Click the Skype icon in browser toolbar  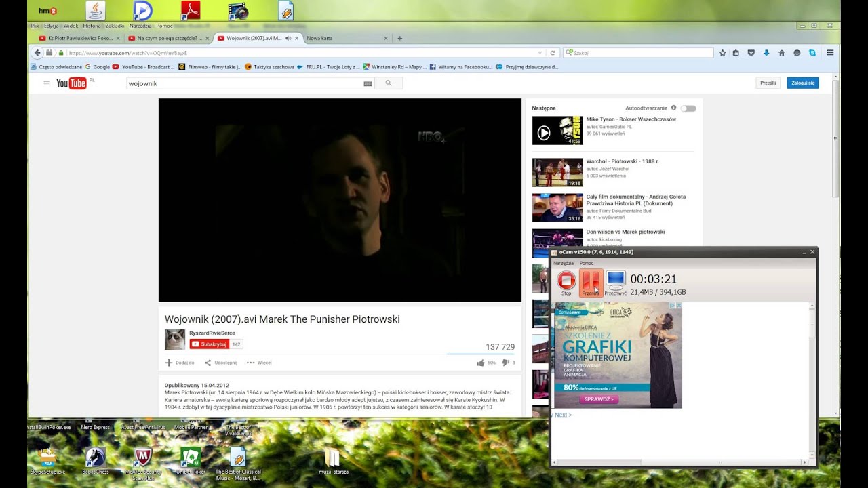[812, 53]
